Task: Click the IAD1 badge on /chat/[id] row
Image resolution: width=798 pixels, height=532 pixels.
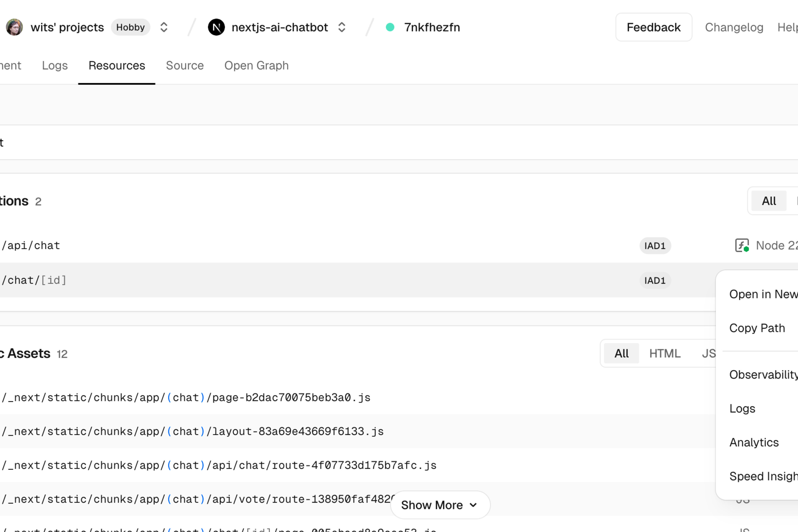Action: [655, 281]
